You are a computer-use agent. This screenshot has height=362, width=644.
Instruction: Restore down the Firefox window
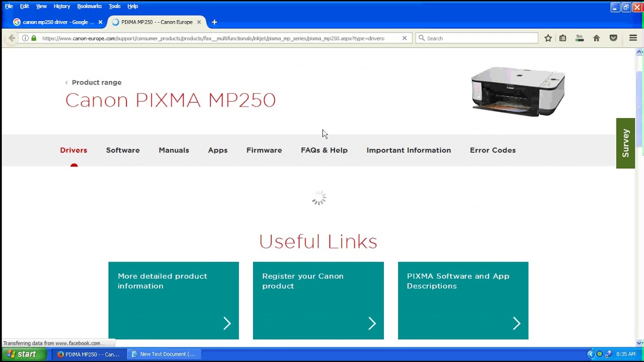click(x=626, y=7)
